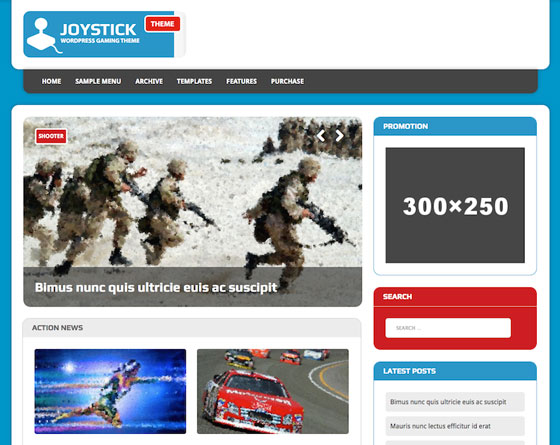
Task: Go to the Archive page
Action: 149,81
